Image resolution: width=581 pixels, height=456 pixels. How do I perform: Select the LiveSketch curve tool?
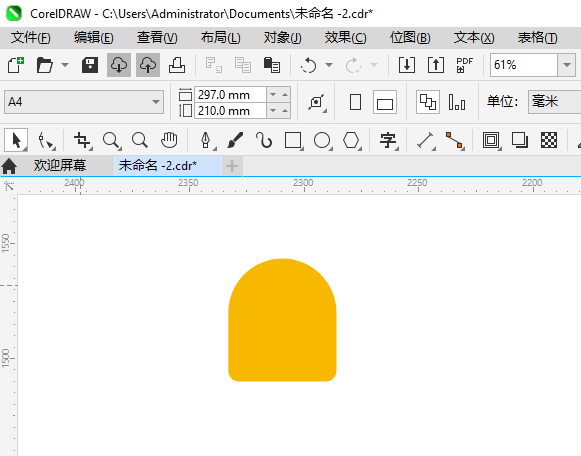coord(264,141)
